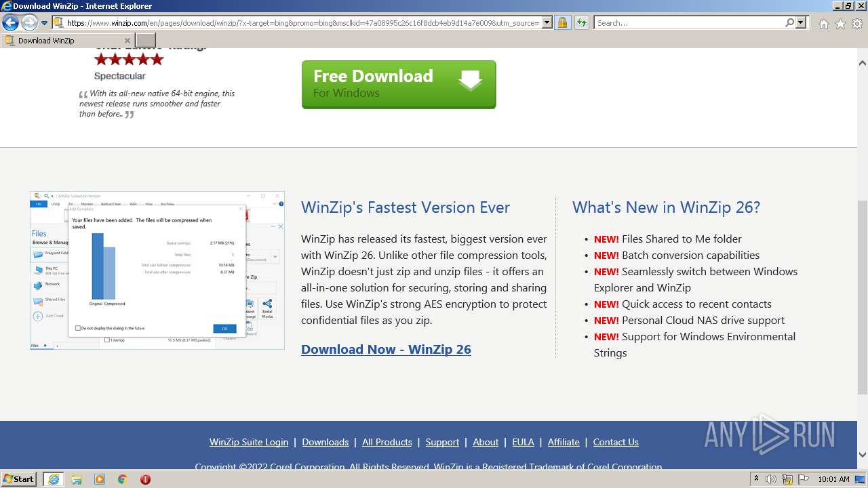Click "Files Shared to Me folder" bullet text
Screen dimensions: 868x488
coord(682,239)
